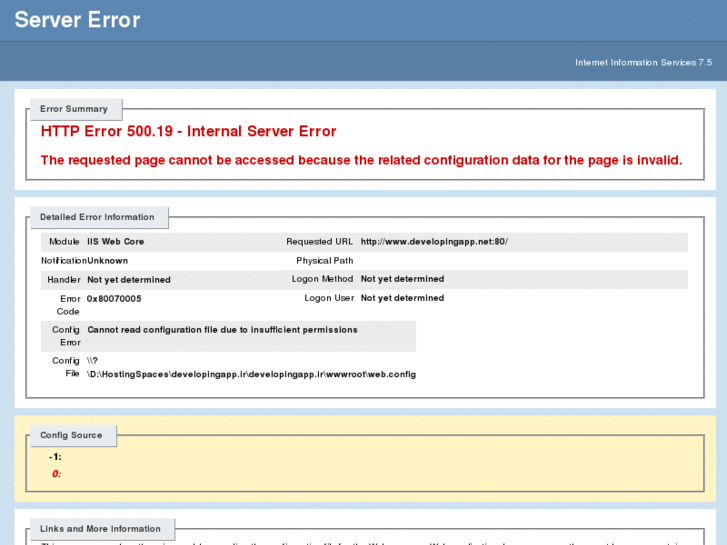This screenshot has height=545, width=727.
Task: Click the Physical Path label
Action: tap(325, 261)
